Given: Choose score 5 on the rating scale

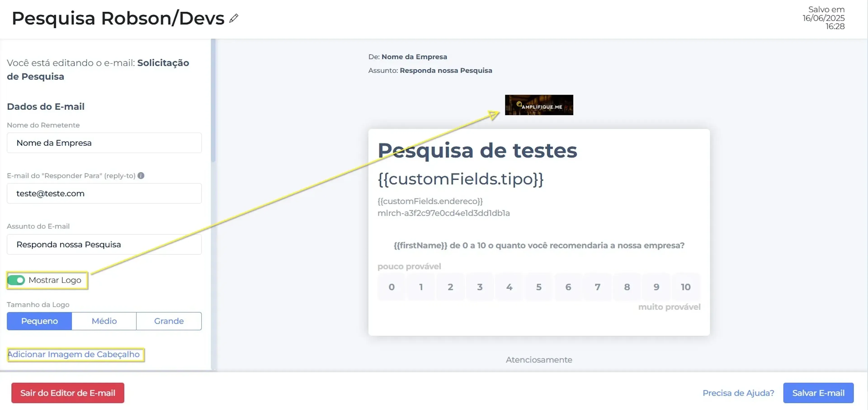Looking at the screenshot, I should pos(538,287).
